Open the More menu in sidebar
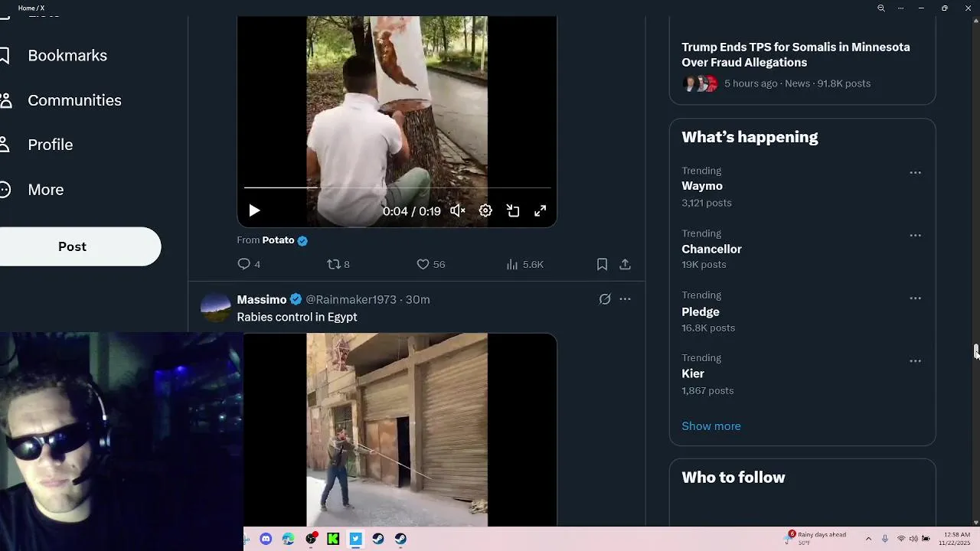 point(46,189)
